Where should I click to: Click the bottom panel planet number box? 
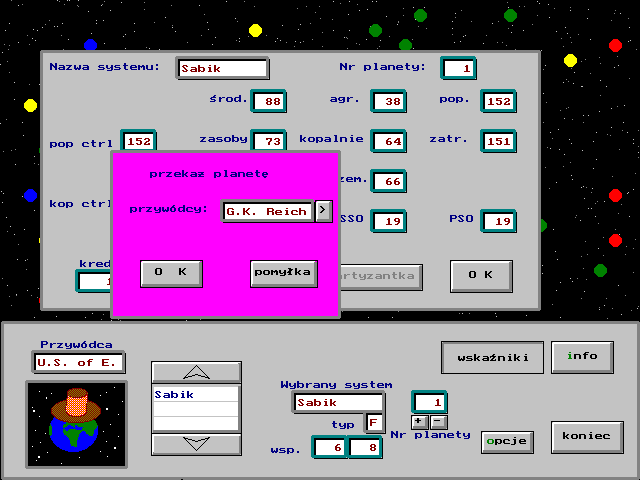pyautogui.click(x=429, y=402)
